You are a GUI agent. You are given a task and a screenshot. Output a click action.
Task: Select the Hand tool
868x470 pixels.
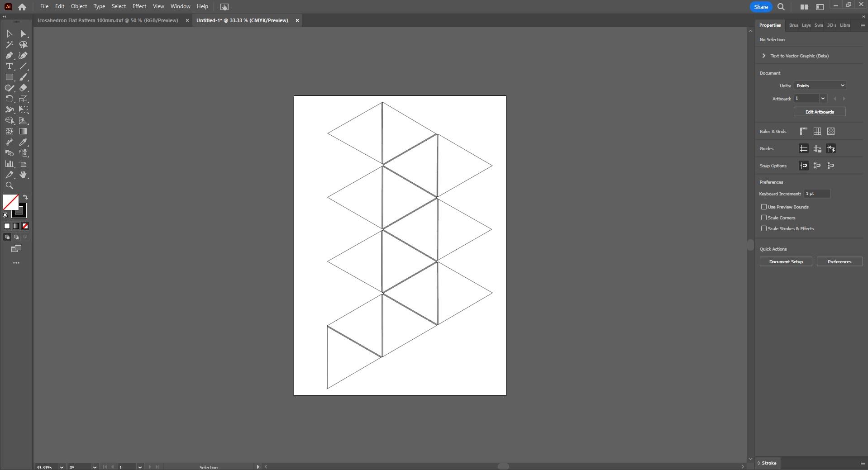point(24,175)
